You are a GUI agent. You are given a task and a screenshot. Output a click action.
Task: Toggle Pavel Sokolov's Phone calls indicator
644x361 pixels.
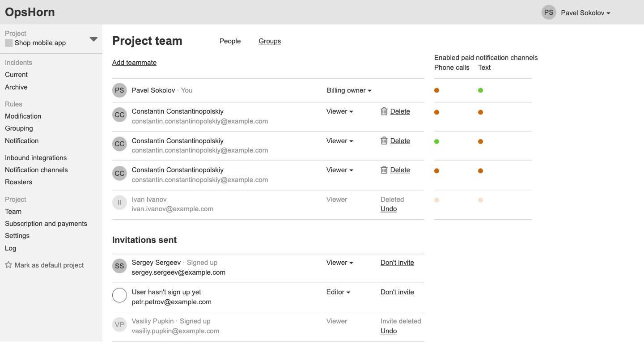point(436,90)
